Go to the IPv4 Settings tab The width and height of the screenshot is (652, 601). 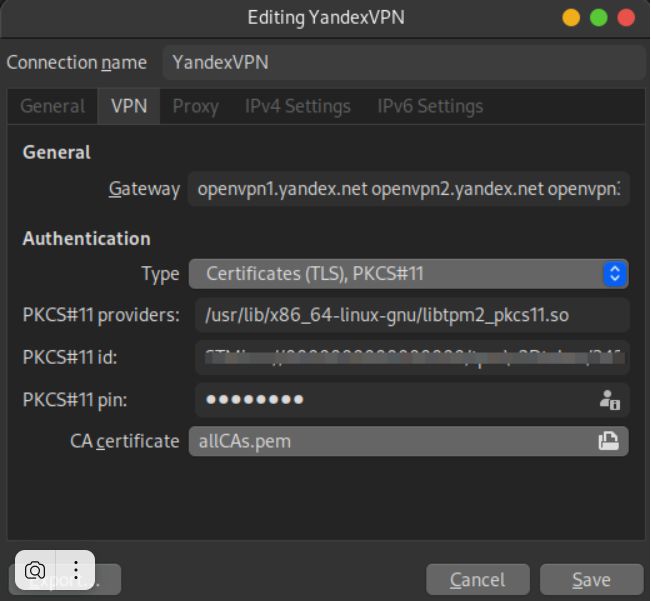pyautogui.click(x=297, y=106)
